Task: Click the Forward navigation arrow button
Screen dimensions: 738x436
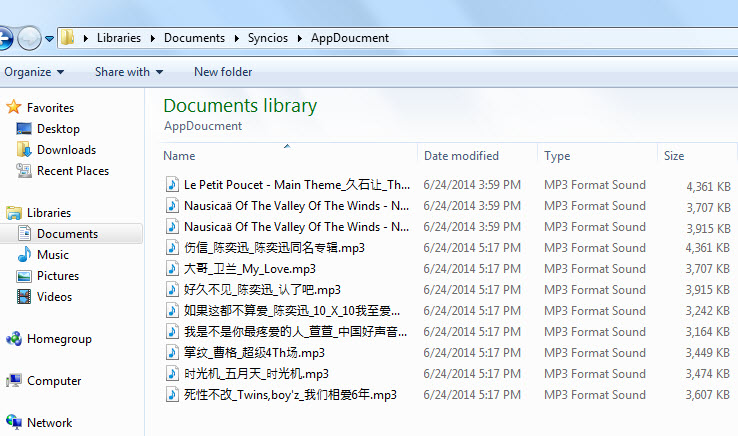Action: coord(29,38)
